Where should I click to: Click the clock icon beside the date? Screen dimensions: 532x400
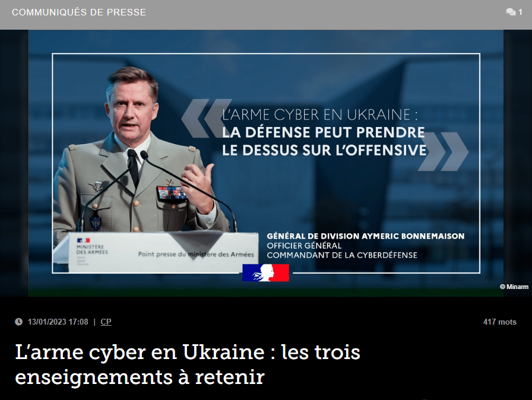click(x=18, y=322)
